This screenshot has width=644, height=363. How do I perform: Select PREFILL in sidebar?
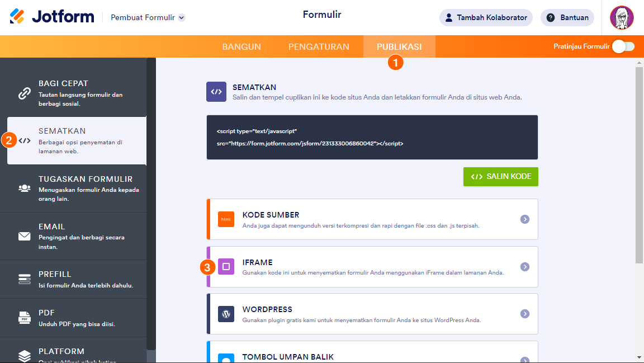[73, 279]
